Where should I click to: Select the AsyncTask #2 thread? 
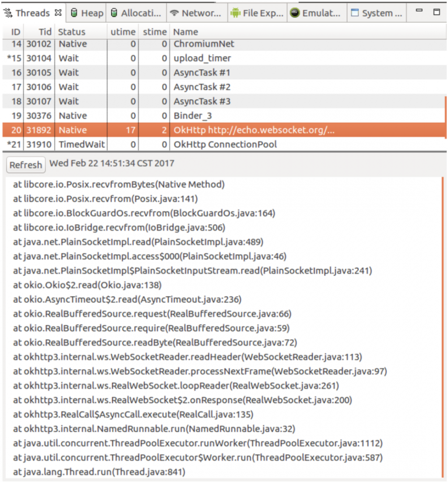[202, 87]
